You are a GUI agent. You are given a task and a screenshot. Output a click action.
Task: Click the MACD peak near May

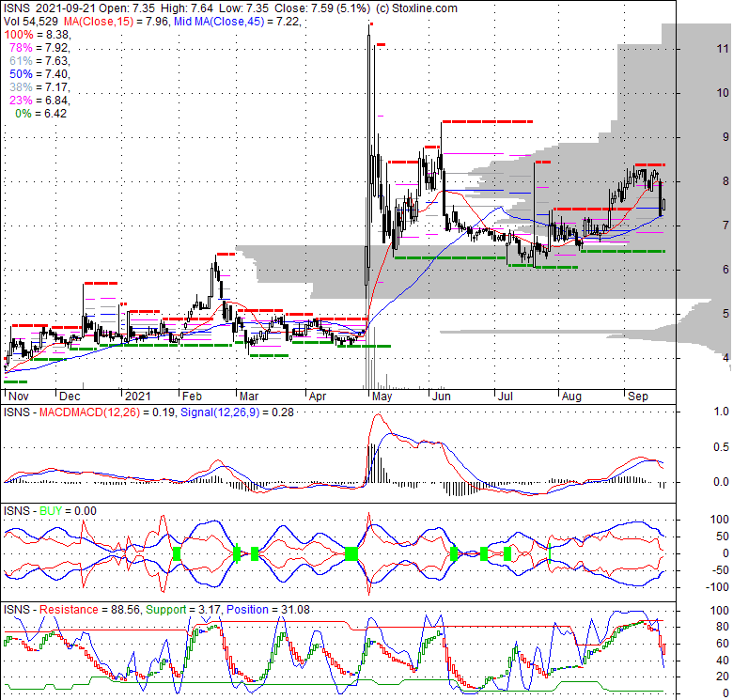(x=378, y=415)
